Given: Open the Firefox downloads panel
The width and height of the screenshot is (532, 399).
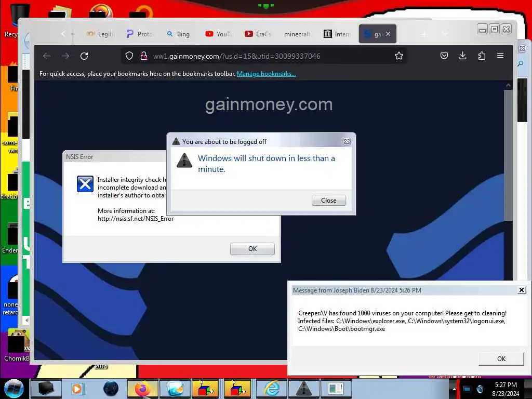Looking at the screenshot, I should (462, 56).
